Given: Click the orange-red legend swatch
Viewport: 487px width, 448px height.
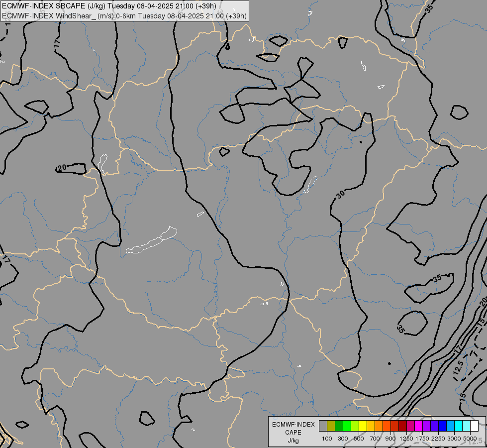Looking at the screenshot, I should 387,426.
